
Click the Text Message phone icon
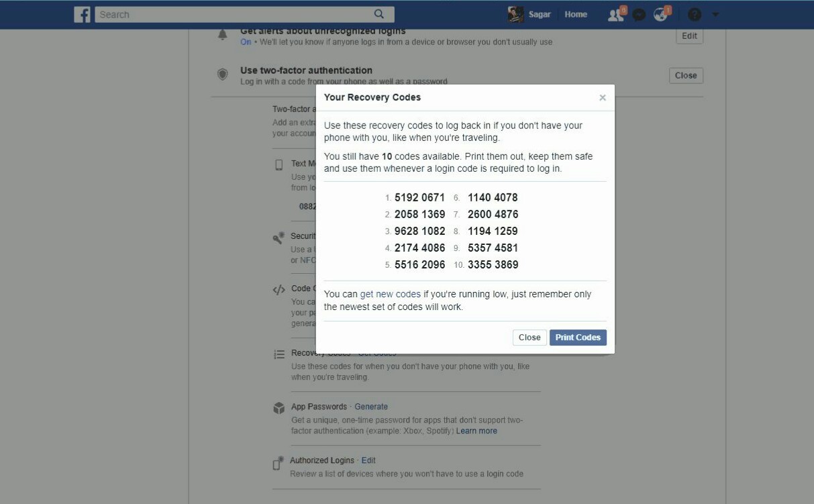click(x=278, y=165)
